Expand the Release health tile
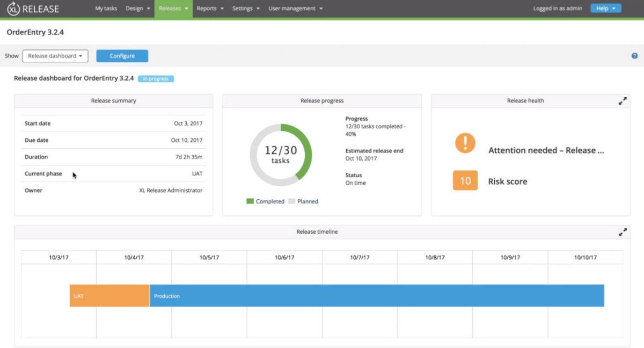 pos(623,101)
